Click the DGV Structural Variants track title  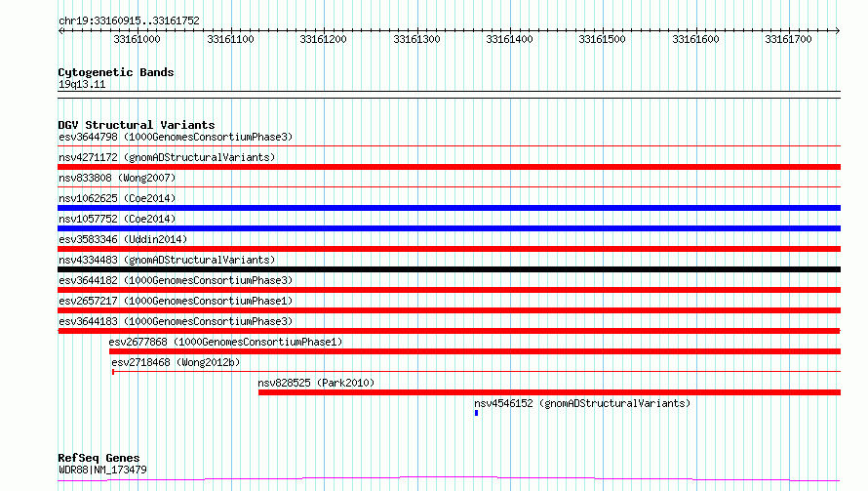click(137, 125)
